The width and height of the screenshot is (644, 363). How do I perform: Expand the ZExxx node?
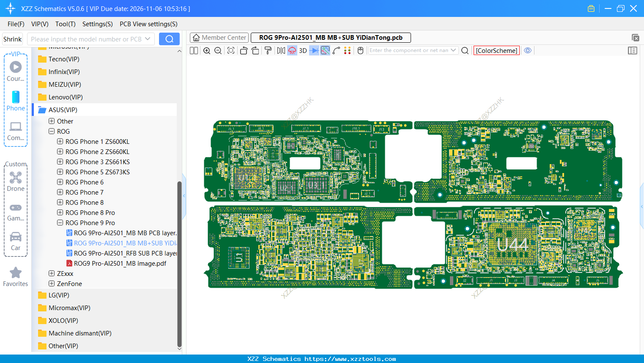pos(52,273)
